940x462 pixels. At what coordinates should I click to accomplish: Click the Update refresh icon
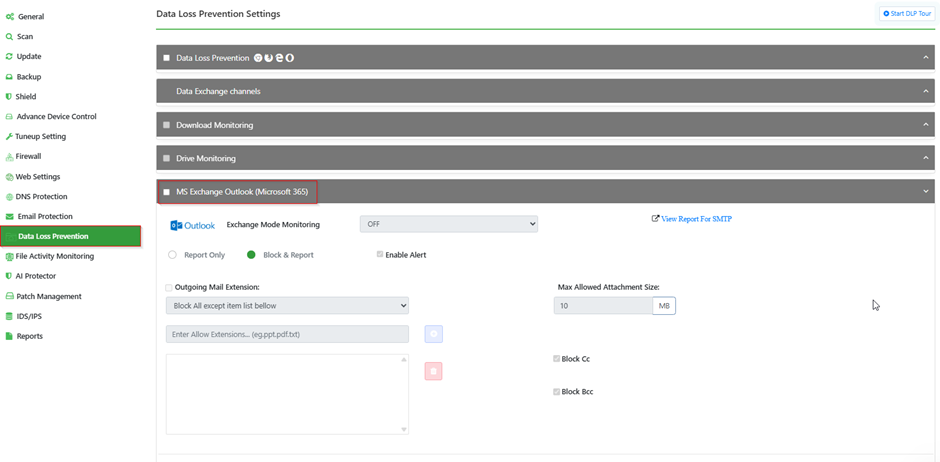pyautogui.click(x=9, y=56)
